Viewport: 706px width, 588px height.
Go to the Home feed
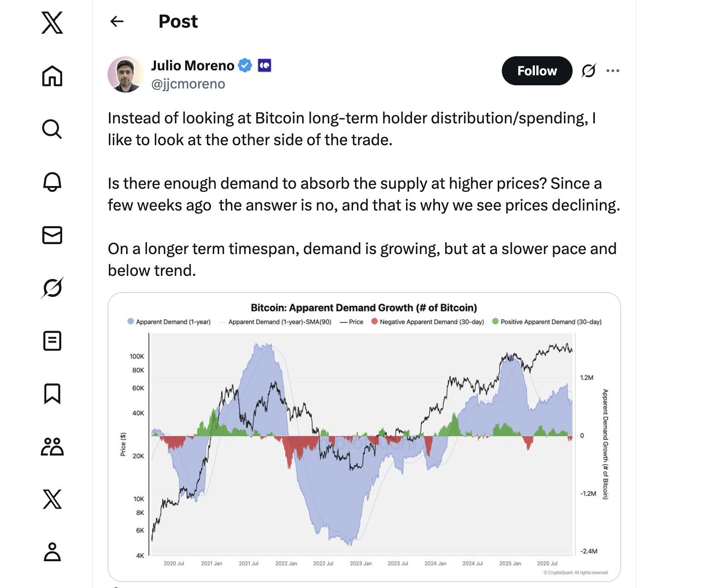tap(52, 76)
